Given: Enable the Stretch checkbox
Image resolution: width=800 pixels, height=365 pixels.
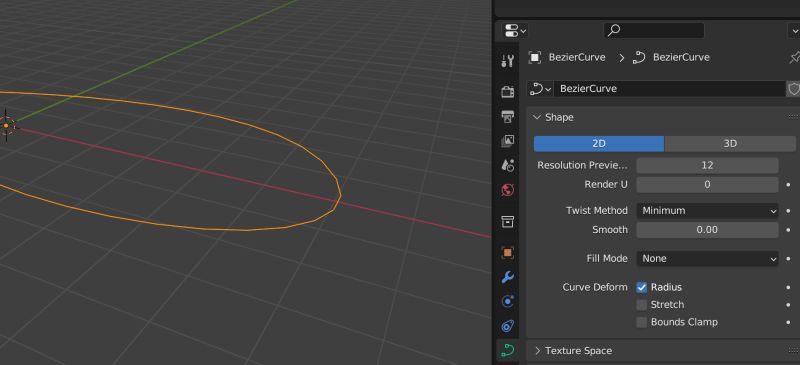Looking at the screenshot, I should point(642,305).
